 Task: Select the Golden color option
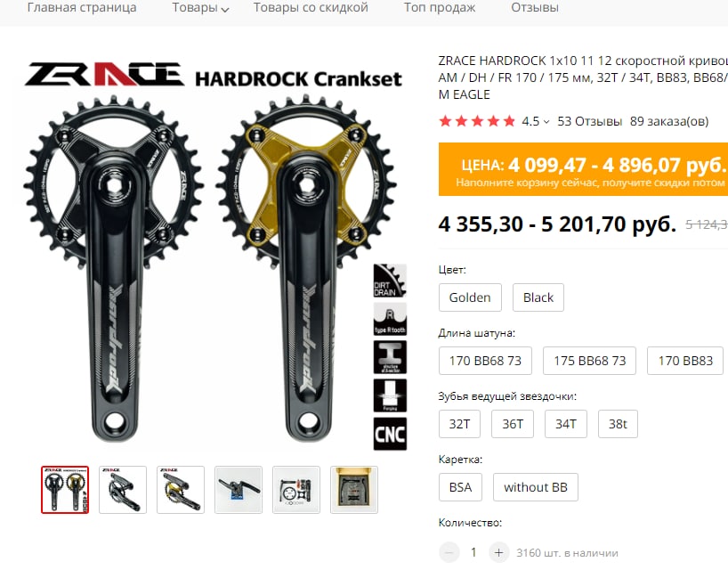(x=470, y=297)
